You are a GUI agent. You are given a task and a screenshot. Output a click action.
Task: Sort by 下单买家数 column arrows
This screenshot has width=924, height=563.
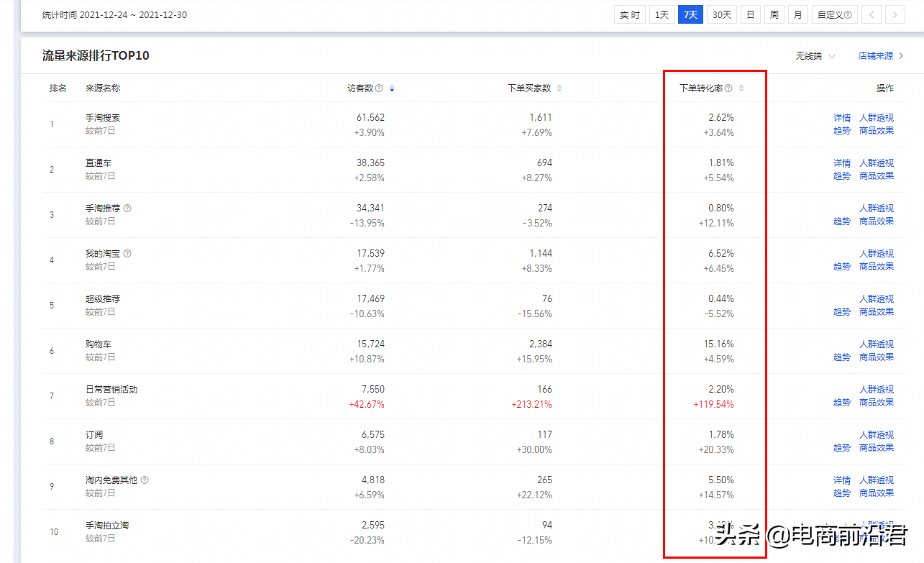[x=559, y=88]
